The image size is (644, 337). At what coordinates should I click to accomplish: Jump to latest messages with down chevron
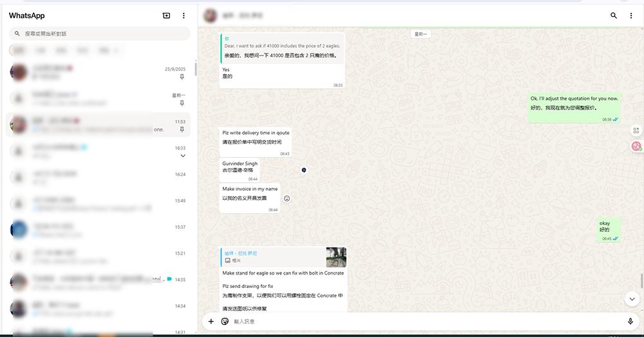point(632,298)
